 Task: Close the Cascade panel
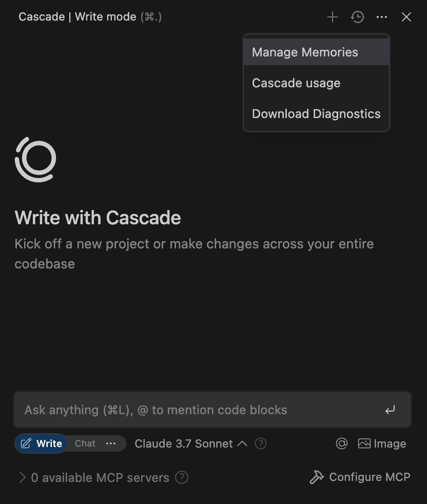point(406,17)
